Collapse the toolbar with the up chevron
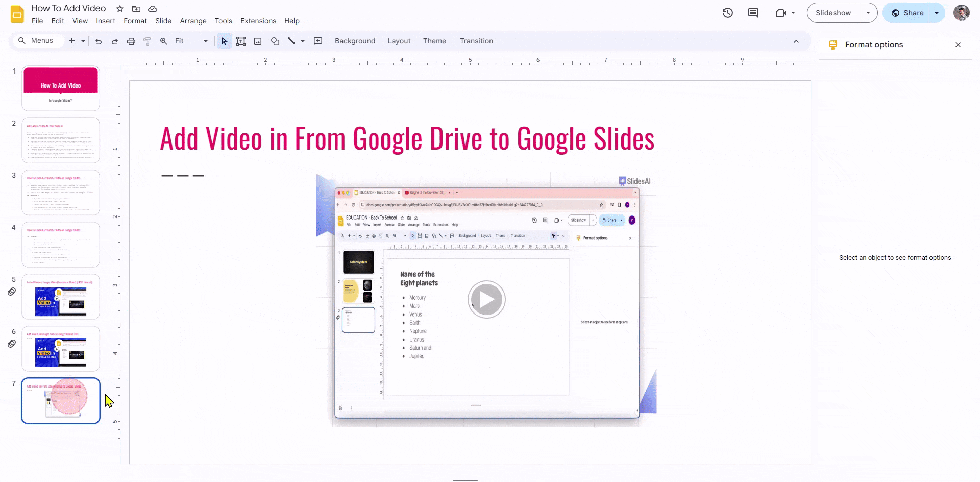The width and height of the screenshot is (980, 482). pyautogui.click(x=796, y=41)
